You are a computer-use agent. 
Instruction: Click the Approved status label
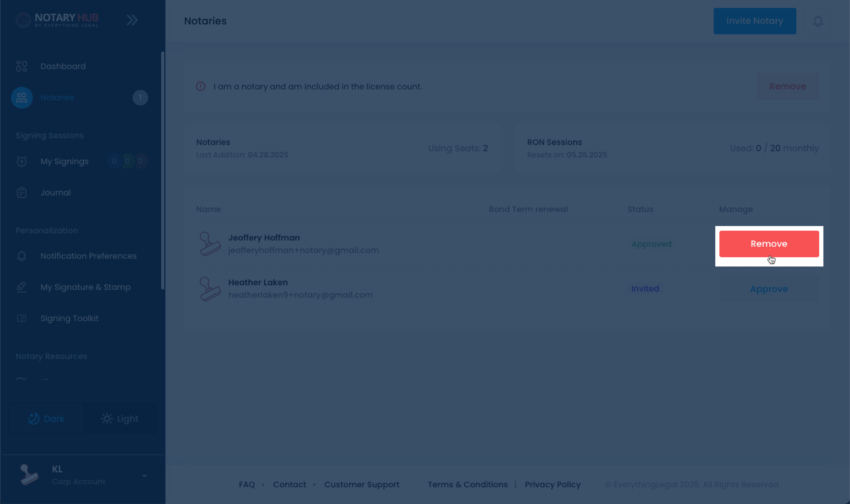coord(651,244)
